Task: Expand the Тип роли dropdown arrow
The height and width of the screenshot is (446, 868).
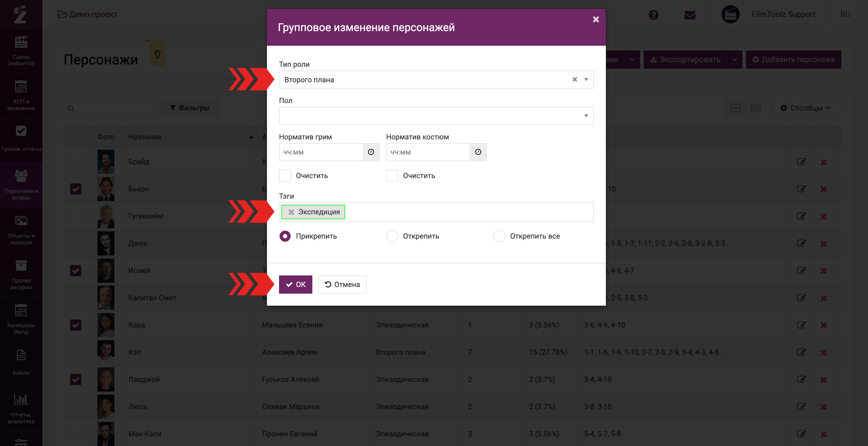Action: 586,80
